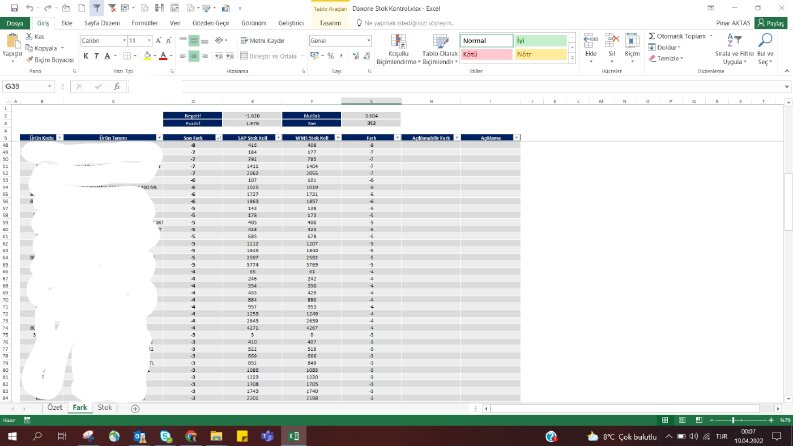This screenshot has height=446, width=793.
Task: Toggle middle vertical alignment
Action: [x=194, y=40]
